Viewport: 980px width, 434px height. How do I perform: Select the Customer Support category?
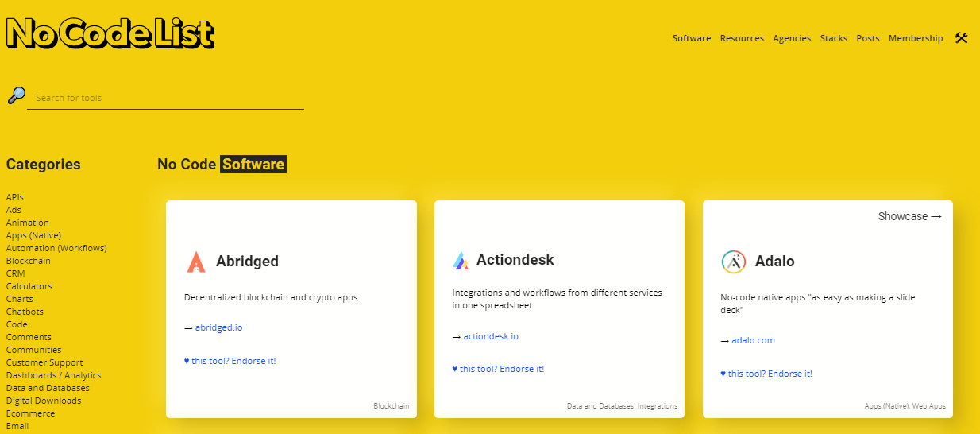(x=44, y=362)
